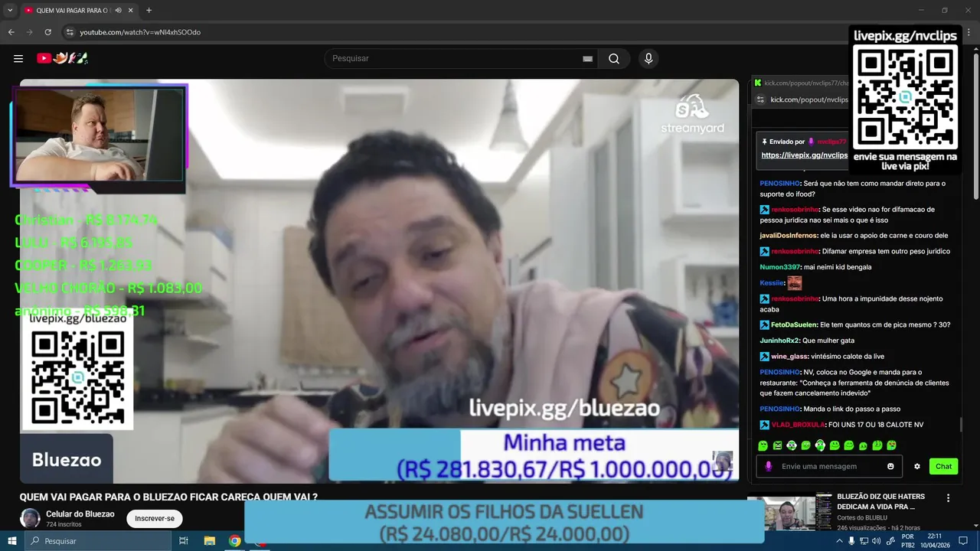Select username Numon3397 in chat
980x551 pixels.
(x=779, y=267)
